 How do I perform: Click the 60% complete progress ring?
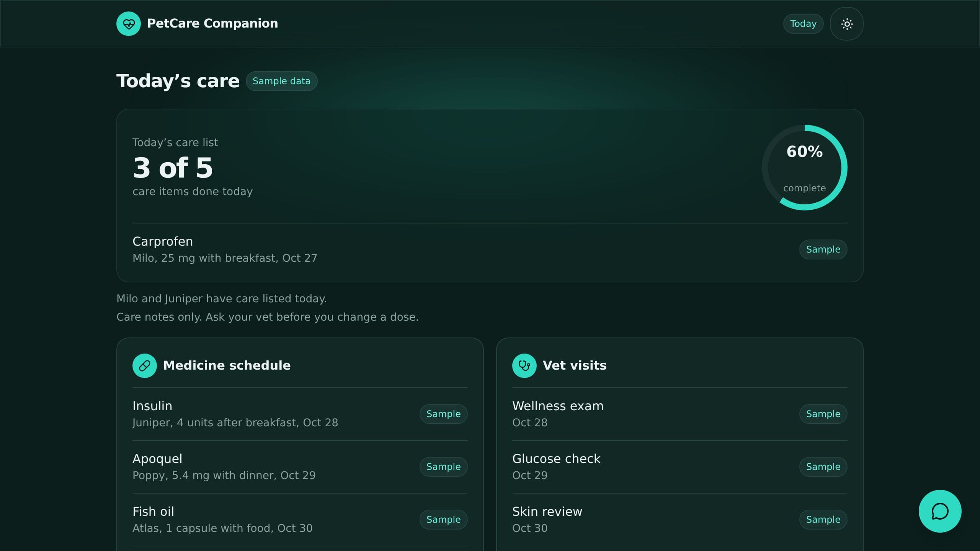[x=804, y=168]
